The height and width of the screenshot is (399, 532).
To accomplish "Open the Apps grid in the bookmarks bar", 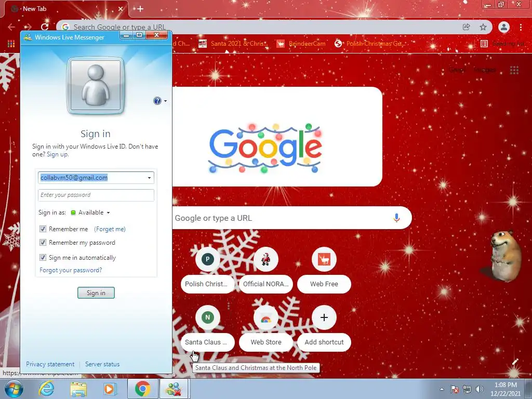I will (11, 44).
